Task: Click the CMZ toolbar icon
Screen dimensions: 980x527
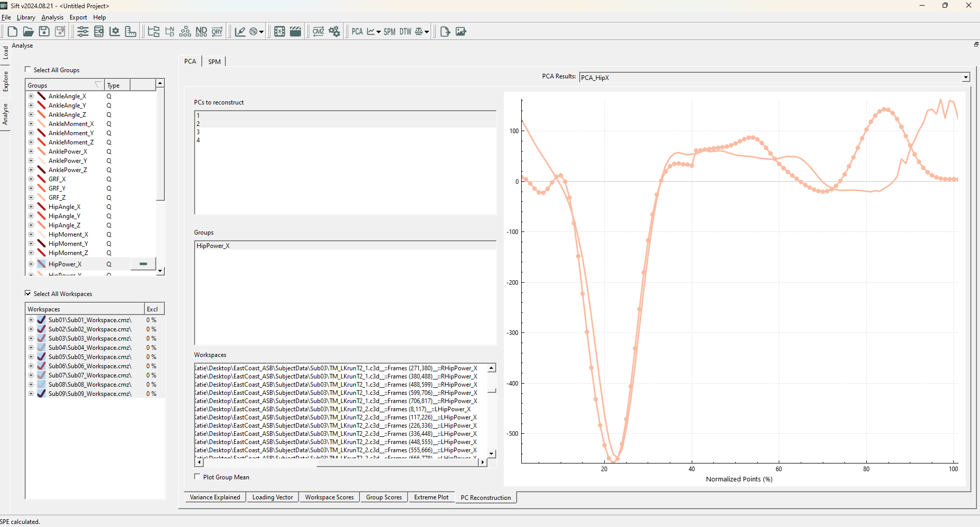Action: [x=318, y=31]
